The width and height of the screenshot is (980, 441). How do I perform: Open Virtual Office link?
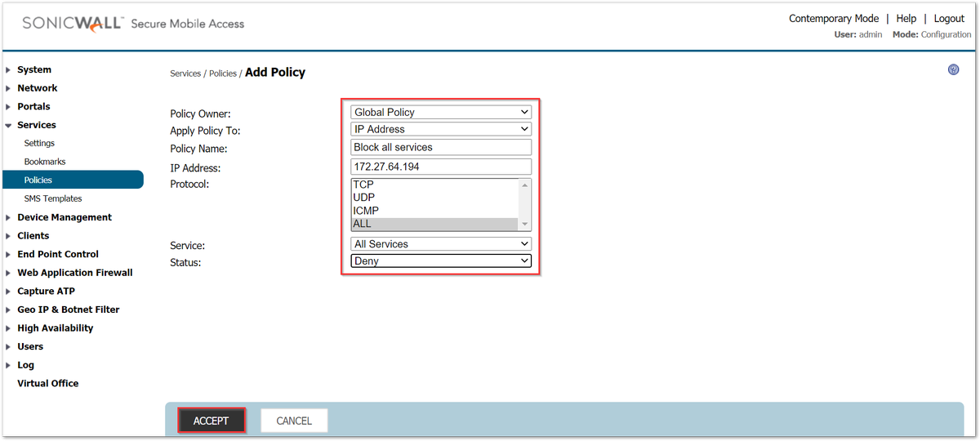click(48, 384)
